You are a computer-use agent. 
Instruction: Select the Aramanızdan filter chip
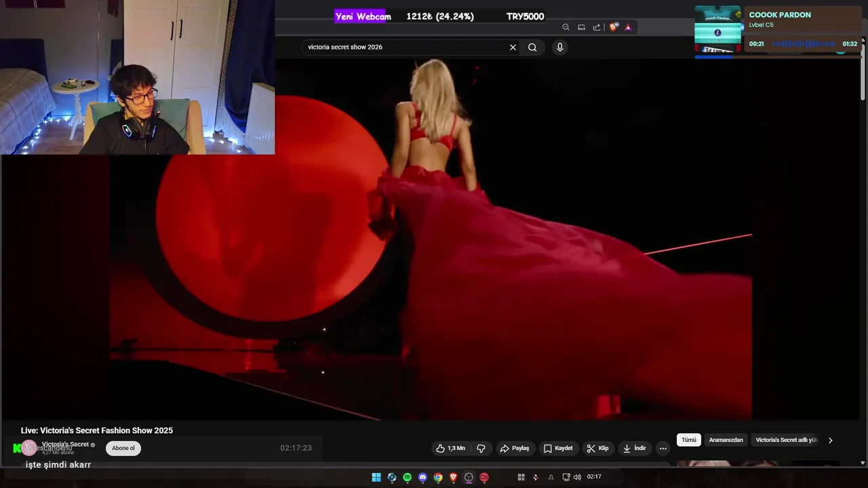[726, 440]
